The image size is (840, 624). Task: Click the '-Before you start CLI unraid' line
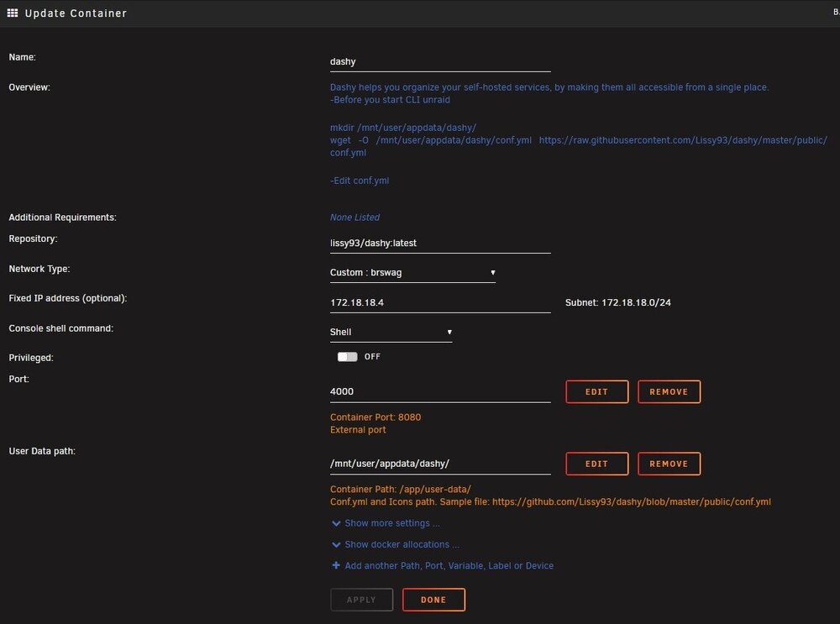(390, 100)
